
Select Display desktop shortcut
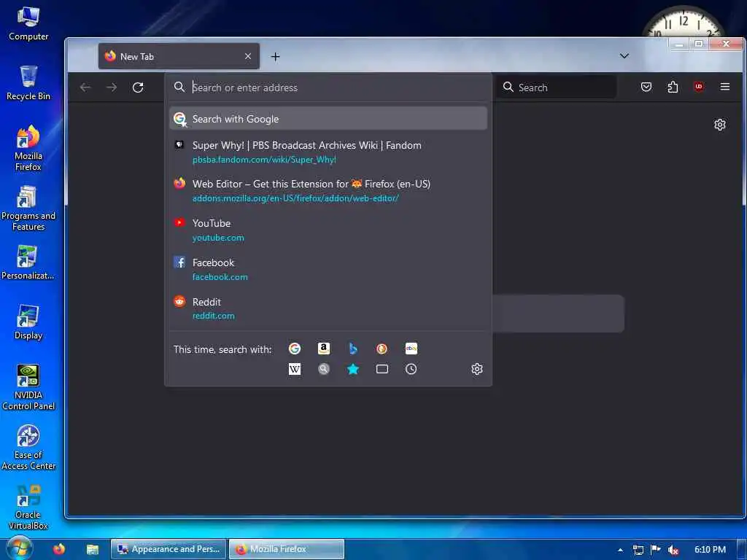(28, 322)
